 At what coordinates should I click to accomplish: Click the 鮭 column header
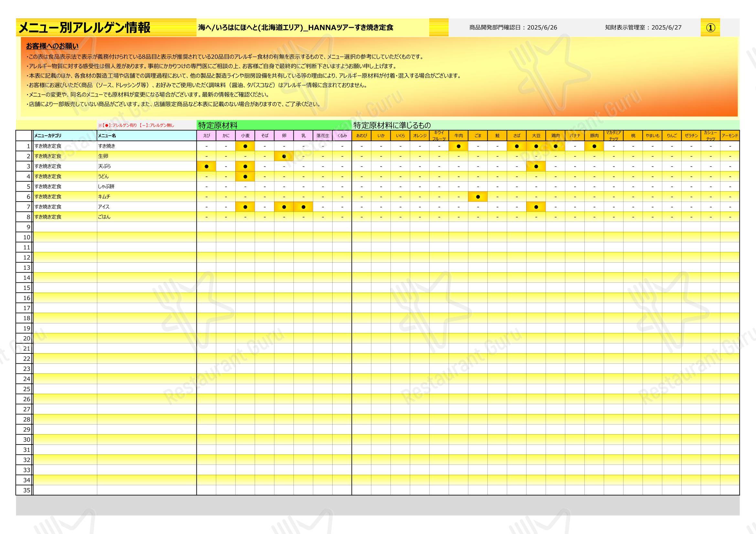click(x=497, y=136)
